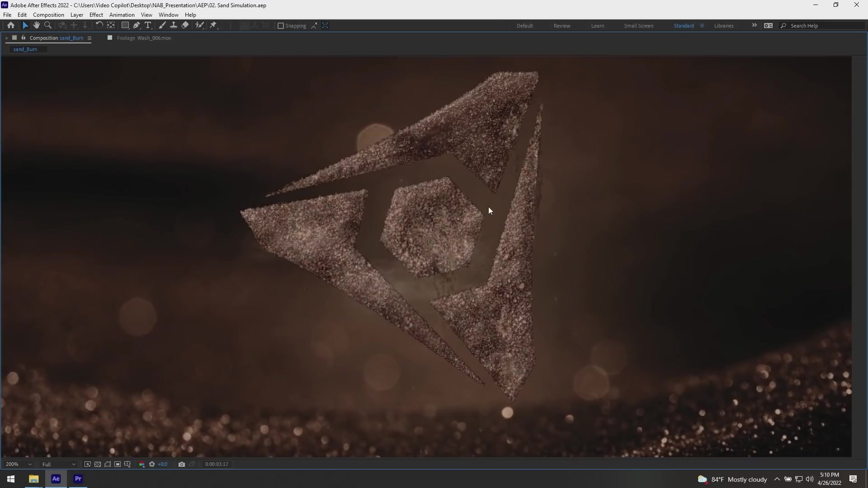Select the Pen tool

point(137,25)
